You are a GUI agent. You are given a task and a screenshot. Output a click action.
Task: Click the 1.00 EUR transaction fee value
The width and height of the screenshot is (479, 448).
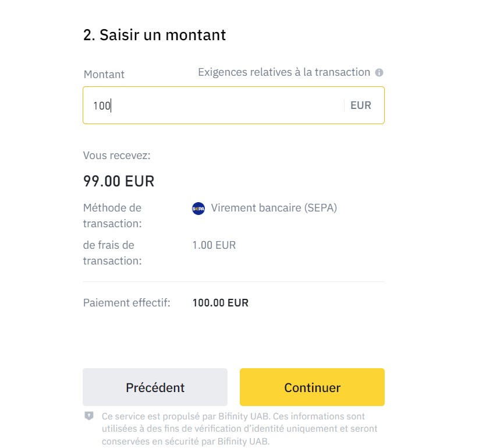click(214, 245)
